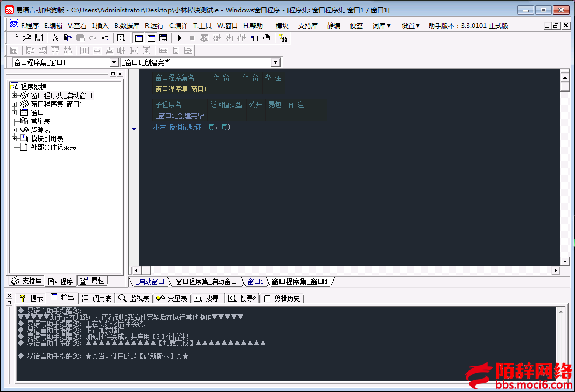Open the V.查看 menu
Screen dimensions: 575x392
pos(77,26)
